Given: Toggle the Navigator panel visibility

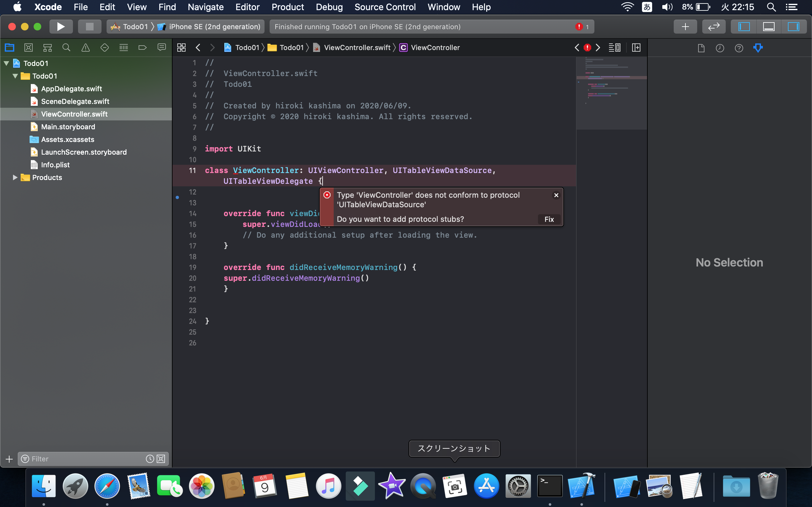Looking at the screenshot, I should (744, 27).
